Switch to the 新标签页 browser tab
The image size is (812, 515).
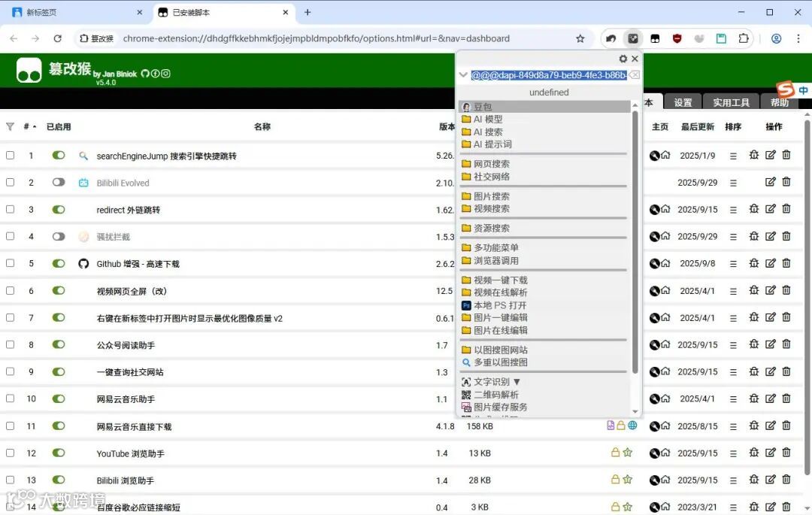[77, 13]
